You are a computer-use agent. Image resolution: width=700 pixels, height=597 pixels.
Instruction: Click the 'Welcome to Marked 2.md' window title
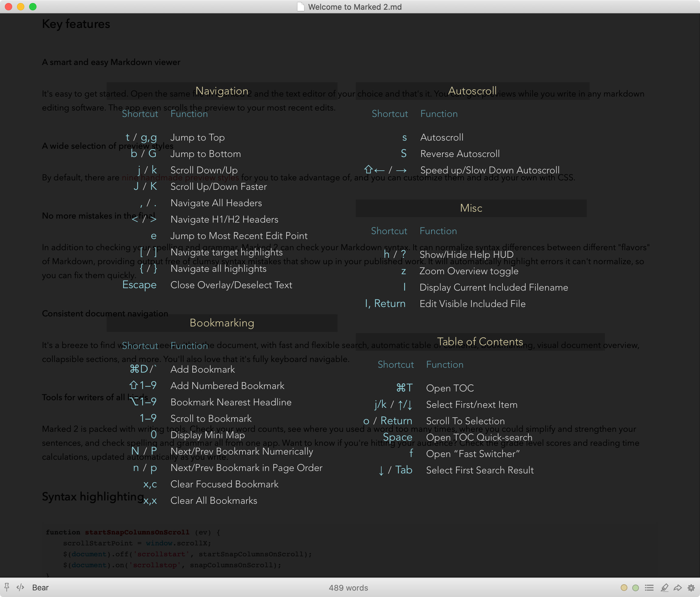355,7
